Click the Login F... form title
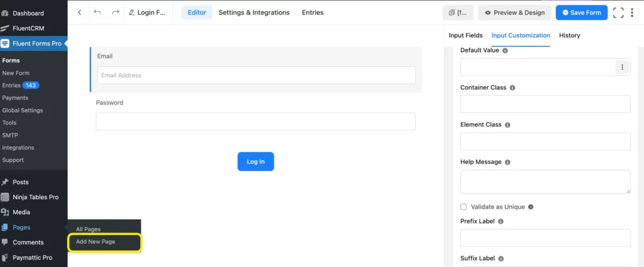The image size is (644, 267). pyautogui.click(x=151, y=13)
